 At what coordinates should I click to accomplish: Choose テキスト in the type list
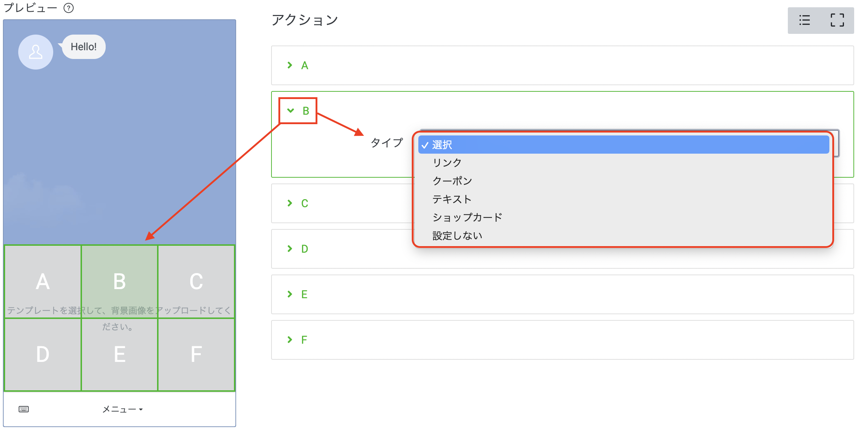tap(623, 199)
